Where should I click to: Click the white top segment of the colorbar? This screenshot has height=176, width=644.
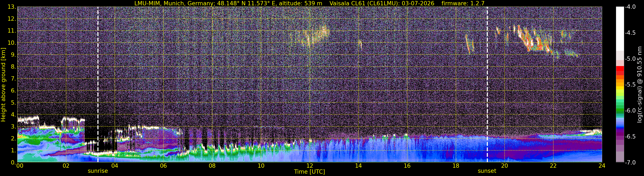[620, 29]
